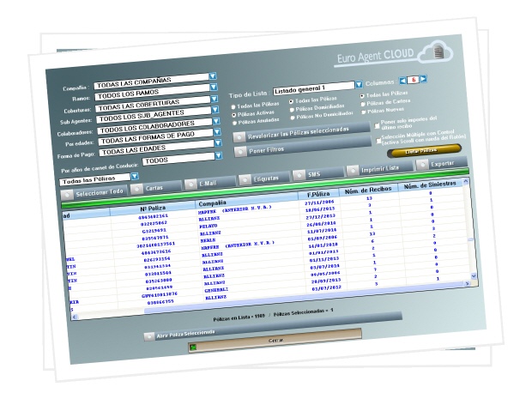Click the Columnas value field showing 6
Screen dimensions: 532x399
coord(414,80)
